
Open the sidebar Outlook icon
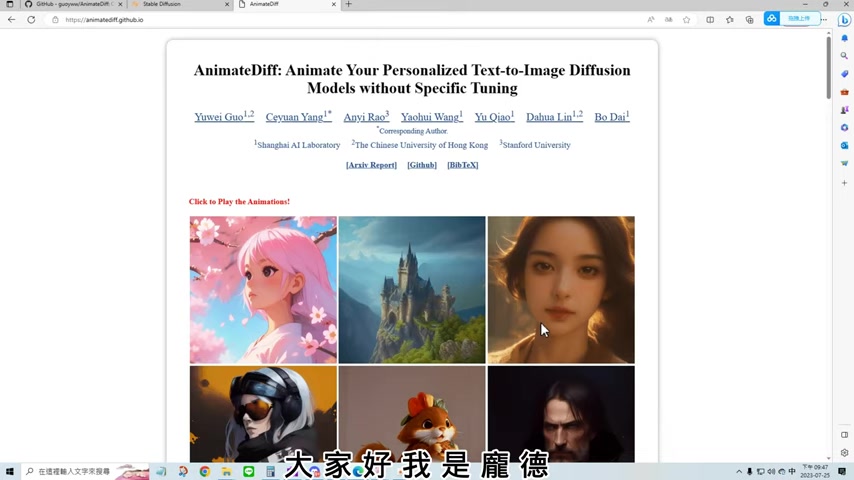tap(844, 145)
